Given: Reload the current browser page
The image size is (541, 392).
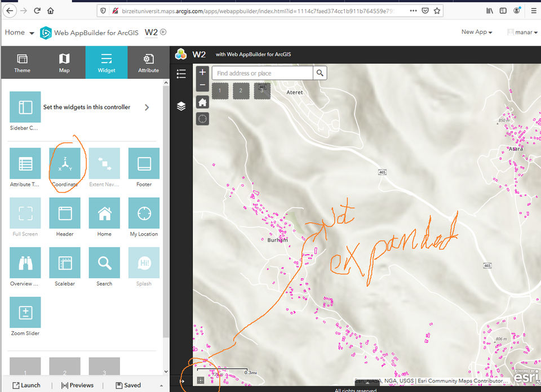Looking at the screenshot, I should pyautogui.click(x=37, y=11).
